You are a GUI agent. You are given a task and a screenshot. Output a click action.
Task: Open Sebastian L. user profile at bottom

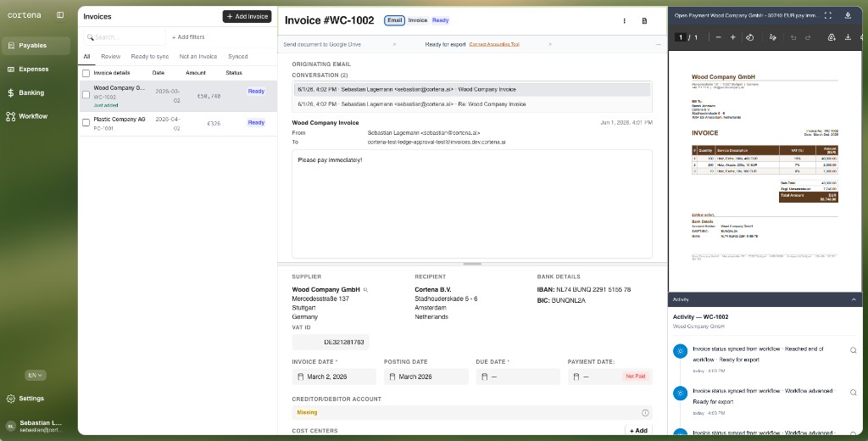click(36, 426)
